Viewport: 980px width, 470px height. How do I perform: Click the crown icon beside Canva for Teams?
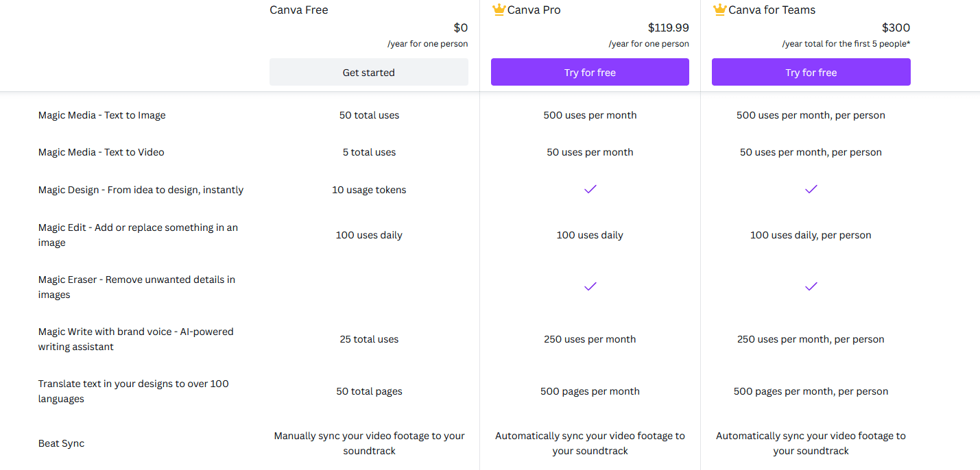click(x=719, y=10)
